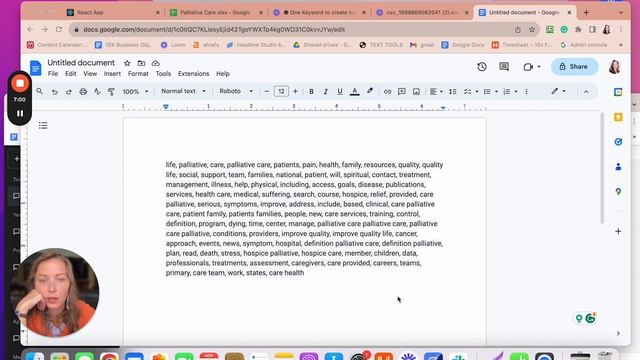The height and width of the screenshot is (360, 640).
Task: Open the Insert menu
Action: [112, 74]
